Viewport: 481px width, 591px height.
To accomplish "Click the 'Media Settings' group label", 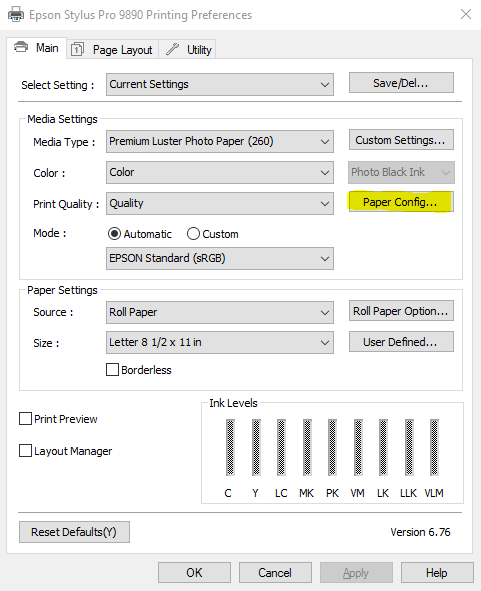I will [x=62, y=119].
